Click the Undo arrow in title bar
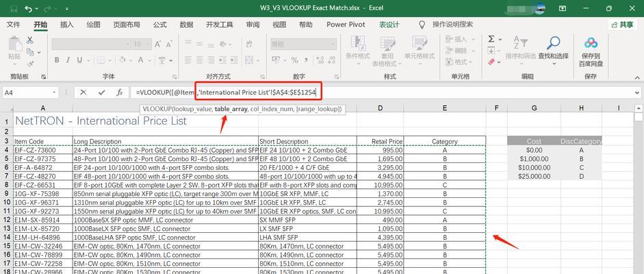The width and height of the screenshot is (644, 274). point(28,8)
